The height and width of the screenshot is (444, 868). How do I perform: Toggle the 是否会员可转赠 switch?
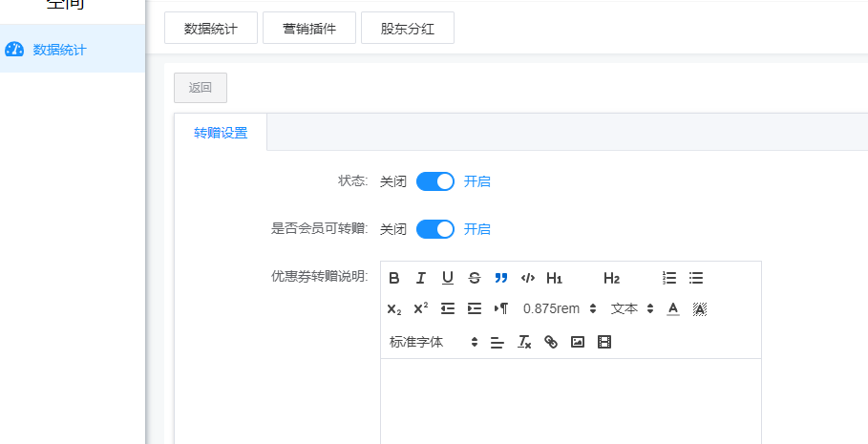pyautogui.click(x=435, y=229)
